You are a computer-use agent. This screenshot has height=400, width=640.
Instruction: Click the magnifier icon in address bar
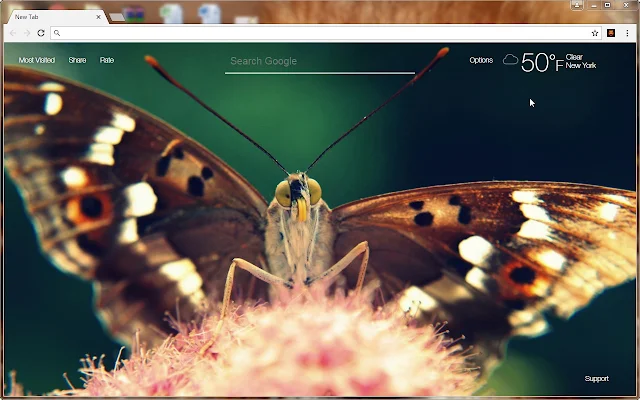click(x=57, y=33)
